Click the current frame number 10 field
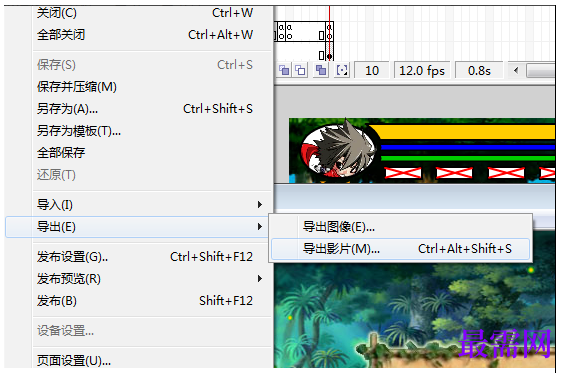570x375 pixels. (x=372, y=70)
